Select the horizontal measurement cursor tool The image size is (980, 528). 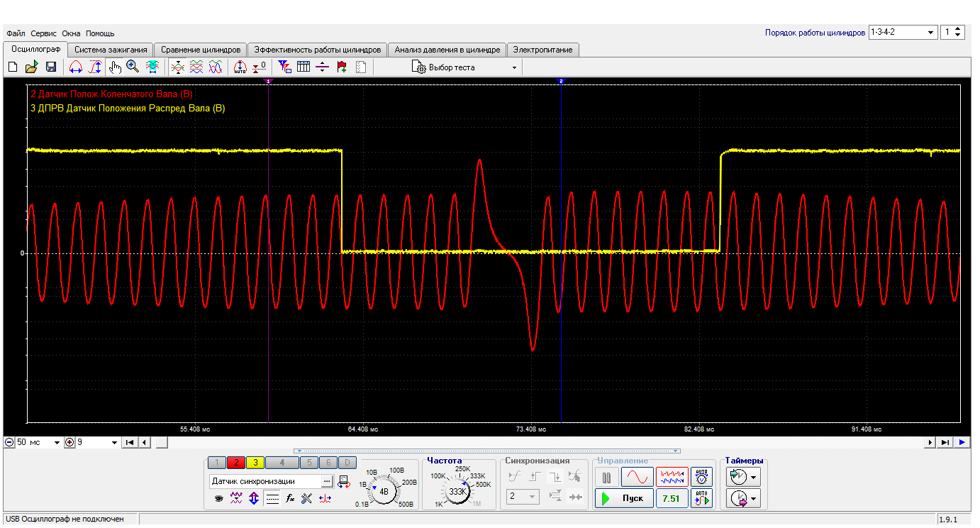75,67
